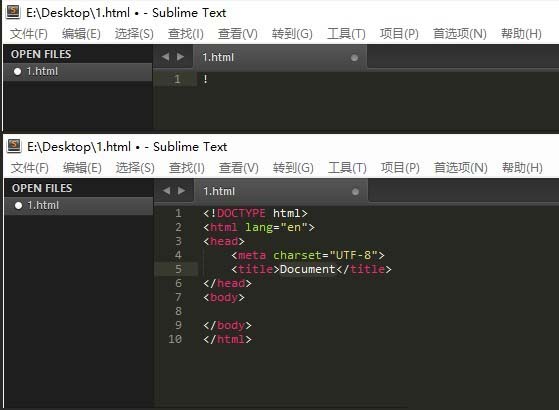Open 查看(V) menu in the lower window
The height and width of the screenshot is (410, 559).
pyautogui.click(x=239, y=168)
